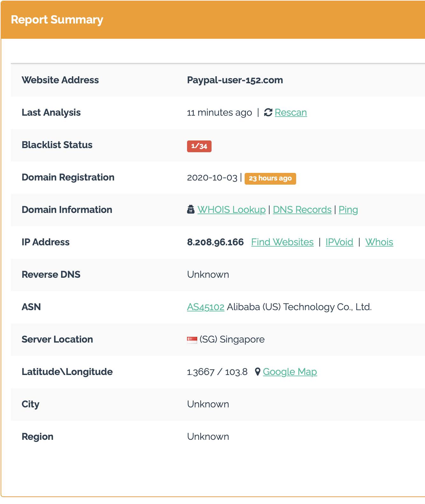The height and width of the screenshot is (504, 425).
Task: Click the IP address 8.208.96.166
Action: click(x=215, y=242)
